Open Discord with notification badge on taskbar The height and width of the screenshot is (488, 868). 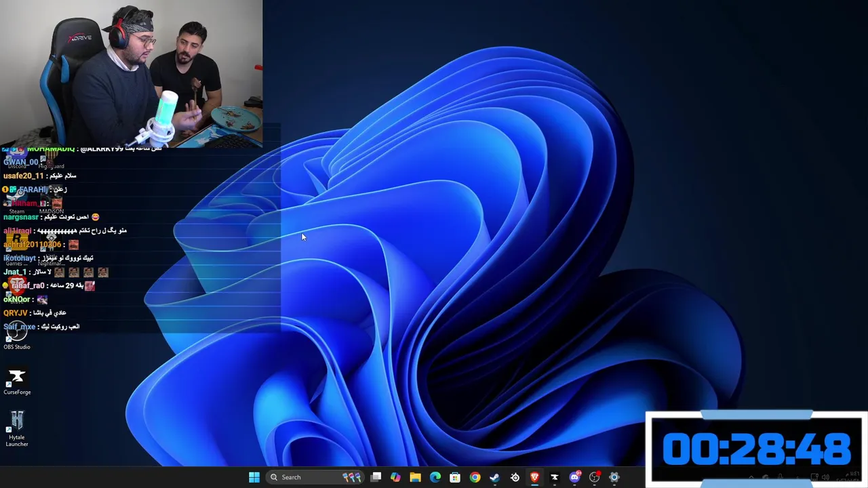tap(575, 477)
